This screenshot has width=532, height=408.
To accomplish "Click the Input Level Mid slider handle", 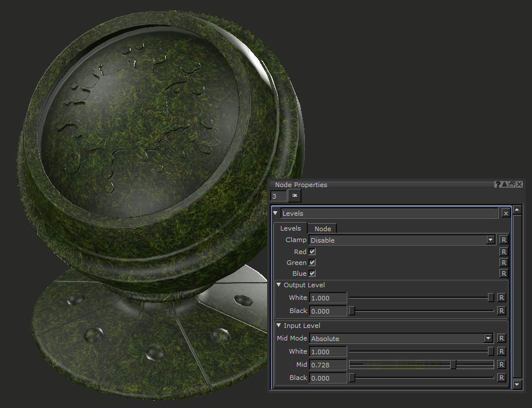I will pos(453,365).
